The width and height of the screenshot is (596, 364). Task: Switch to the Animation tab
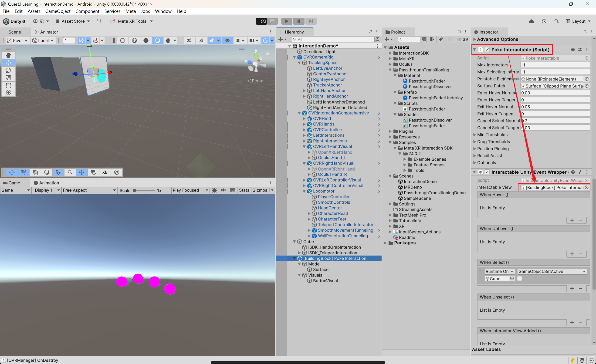(46, 183)
